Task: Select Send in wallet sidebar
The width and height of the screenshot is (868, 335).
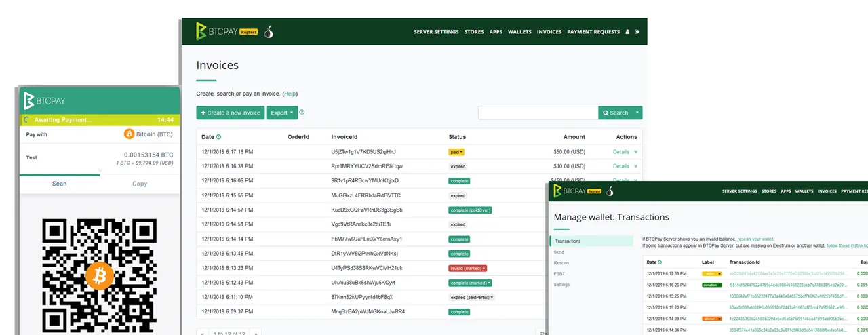Action: (x=559, y=252)
